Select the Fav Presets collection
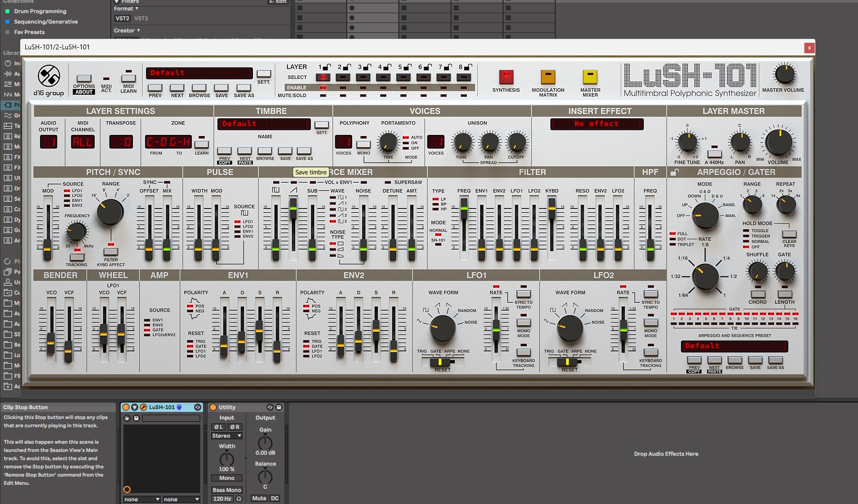The width and height of the screenshot is (858, 504). coord(29,32)
